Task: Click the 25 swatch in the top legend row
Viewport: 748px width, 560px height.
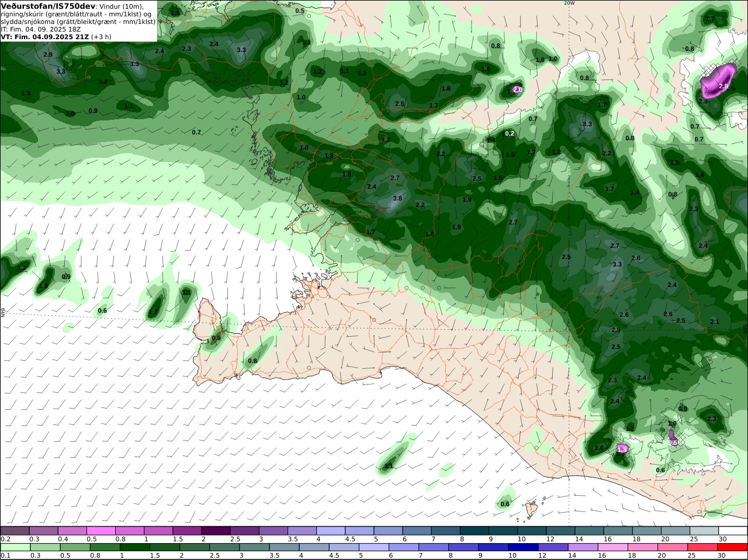Action: (x=704, y=531)
